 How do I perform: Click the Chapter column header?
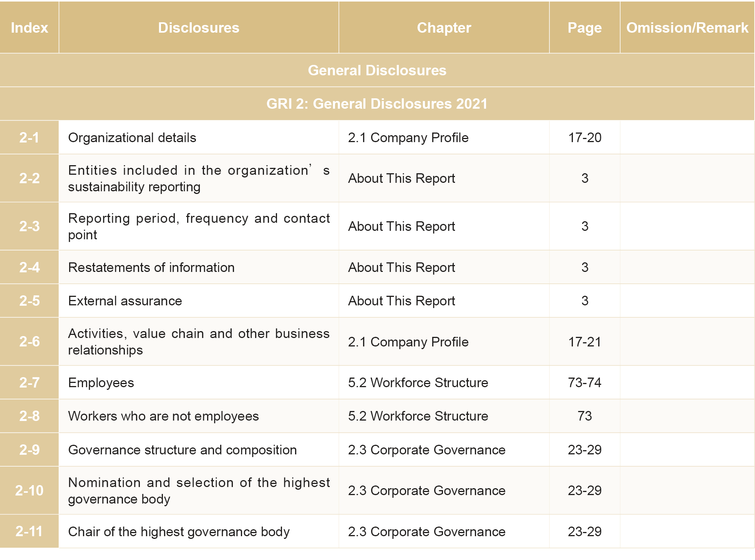(444, 28)
